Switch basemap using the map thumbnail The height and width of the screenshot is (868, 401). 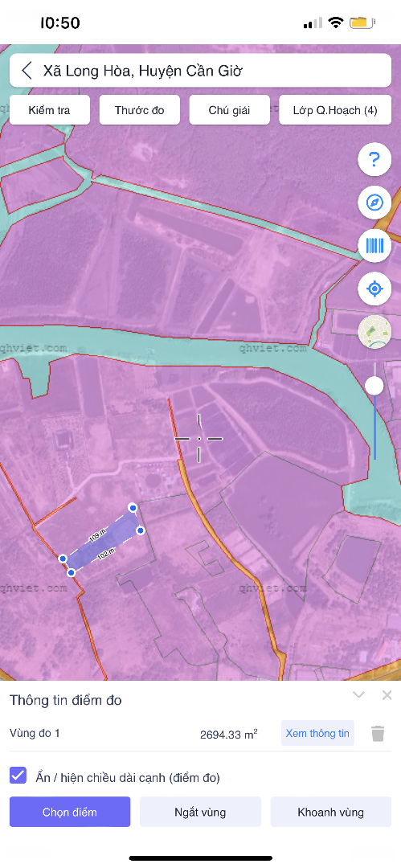tap(375, 332)
